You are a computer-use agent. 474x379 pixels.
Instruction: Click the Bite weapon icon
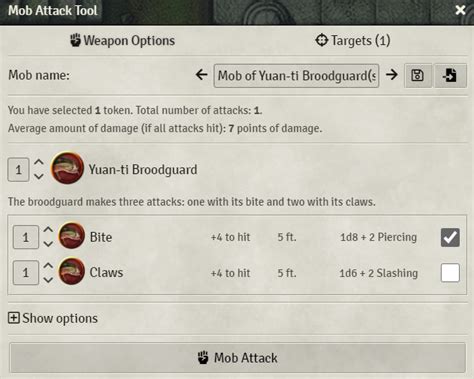72,235
